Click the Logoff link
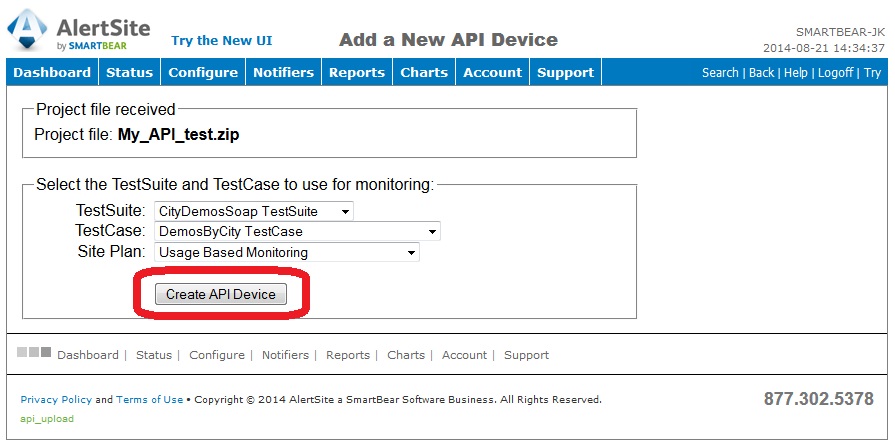The height and width of the screenshot is (444, 895). [836, 72]
